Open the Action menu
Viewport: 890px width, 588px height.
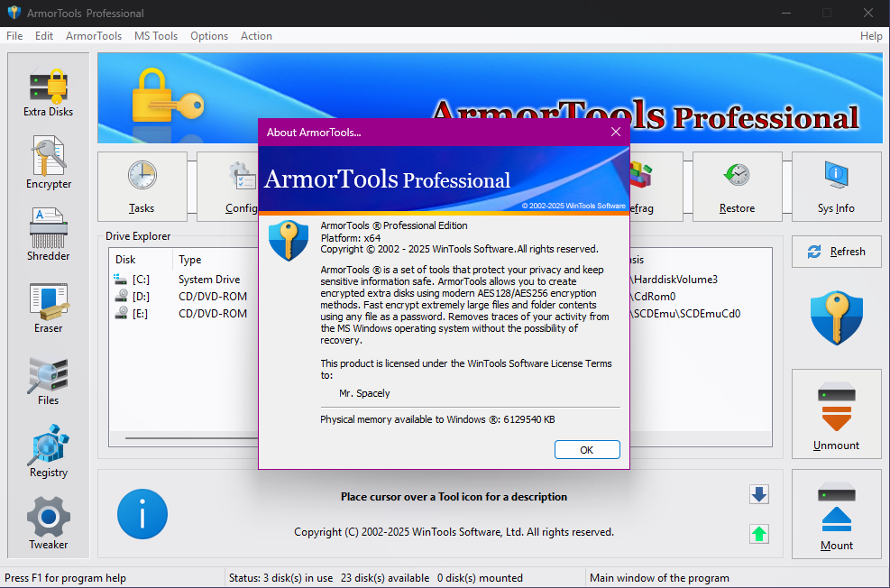[257, 36]
